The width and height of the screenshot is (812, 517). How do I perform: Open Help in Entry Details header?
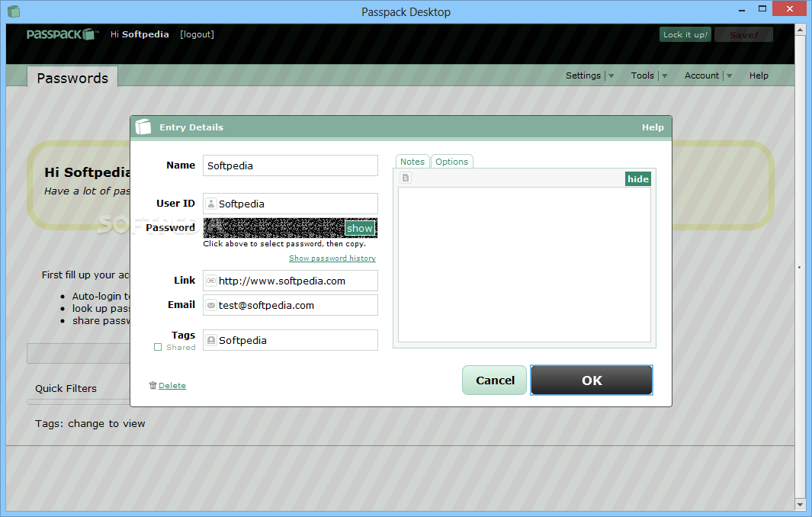(653, 127)
